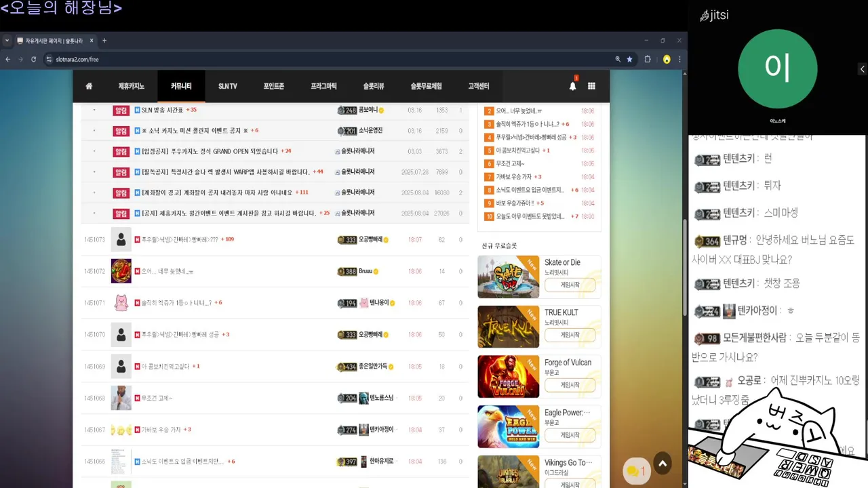Open the 슬롯무료체험 menu

(x=426, y=86)
